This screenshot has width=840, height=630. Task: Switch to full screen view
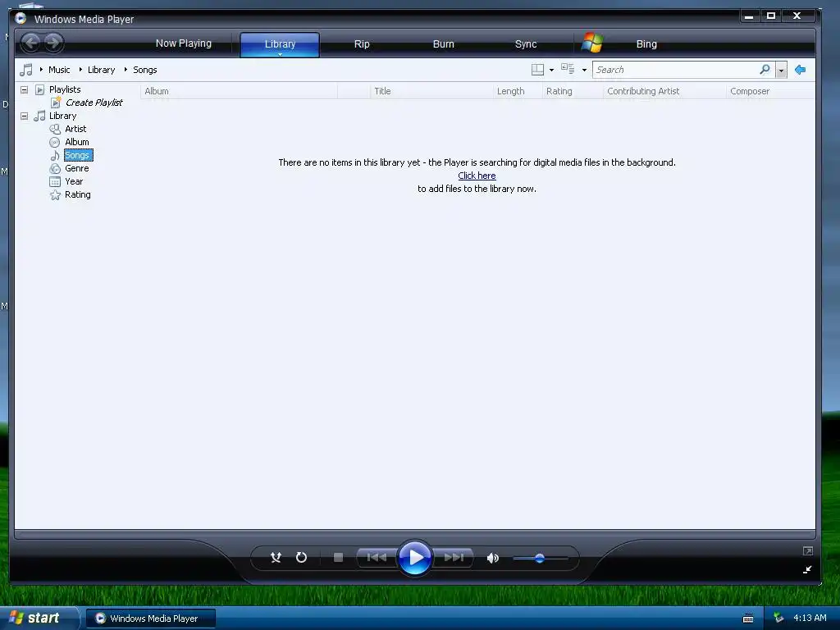808,550
